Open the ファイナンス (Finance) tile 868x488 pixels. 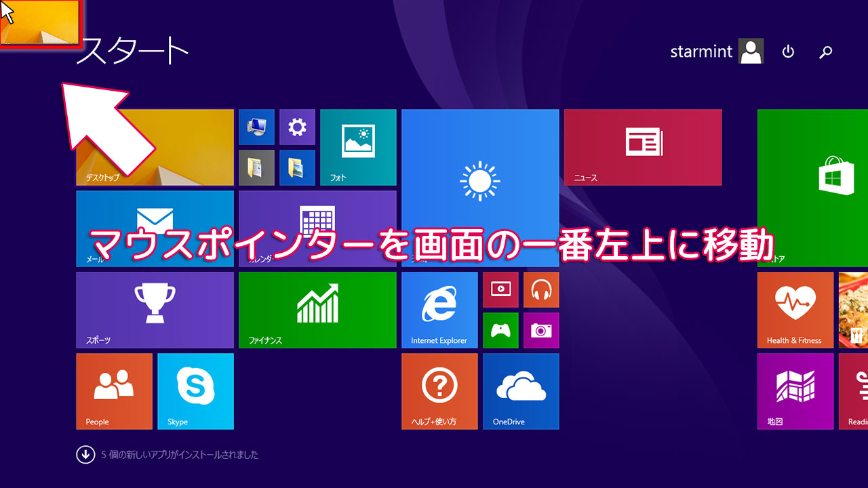pos(317,310)
